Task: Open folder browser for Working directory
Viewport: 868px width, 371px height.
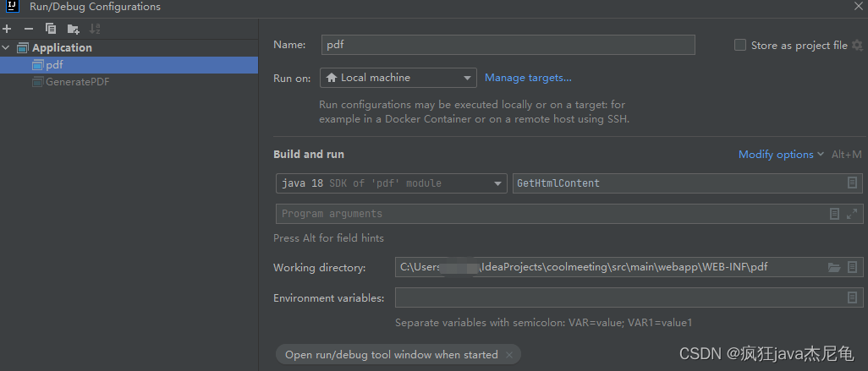Action: point(834,268)
